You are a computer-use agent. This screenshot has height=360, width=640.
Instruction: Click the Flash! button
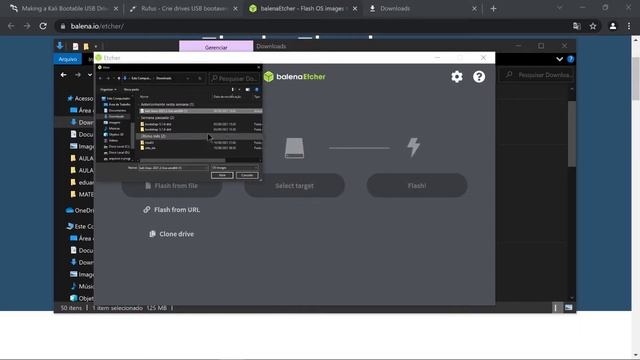coord(417,186)
